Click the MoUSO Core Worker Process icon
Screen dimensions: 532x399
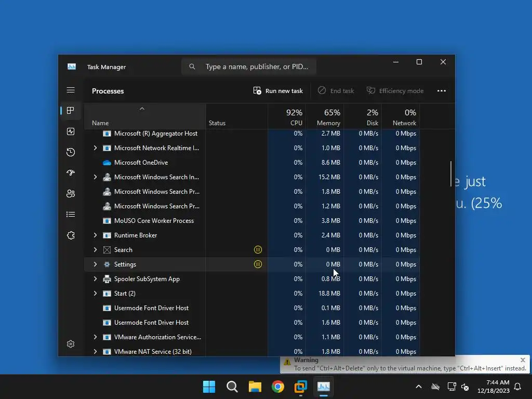[107, 221]
